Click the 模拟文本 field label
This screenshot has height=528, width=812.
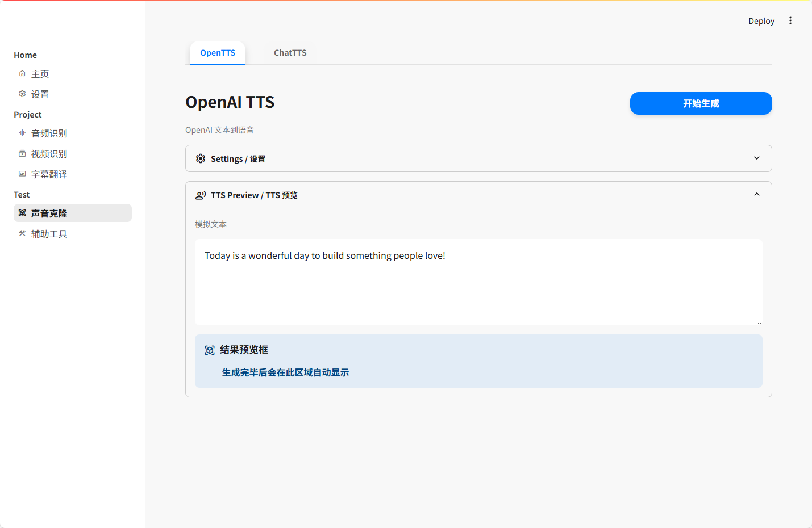(x=211, y=224)
